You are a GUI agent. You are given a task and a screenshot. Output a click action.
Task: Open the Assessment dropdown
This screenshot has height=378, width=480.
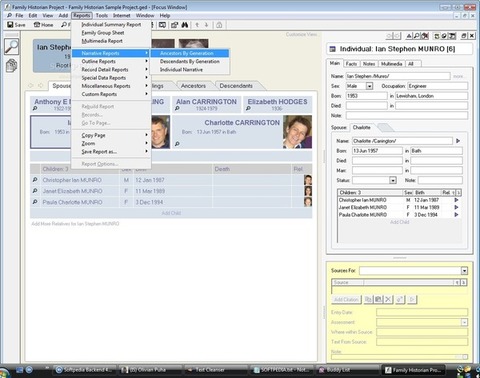(x=464, y=322)
